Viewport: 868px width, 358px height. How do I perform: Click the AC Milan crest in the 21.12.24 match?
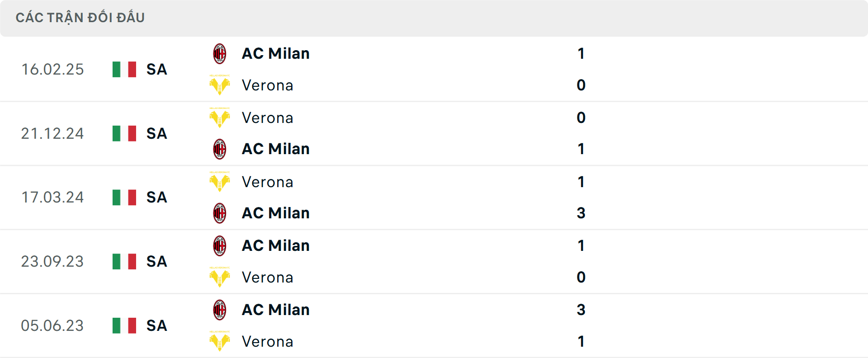point(220,149)
